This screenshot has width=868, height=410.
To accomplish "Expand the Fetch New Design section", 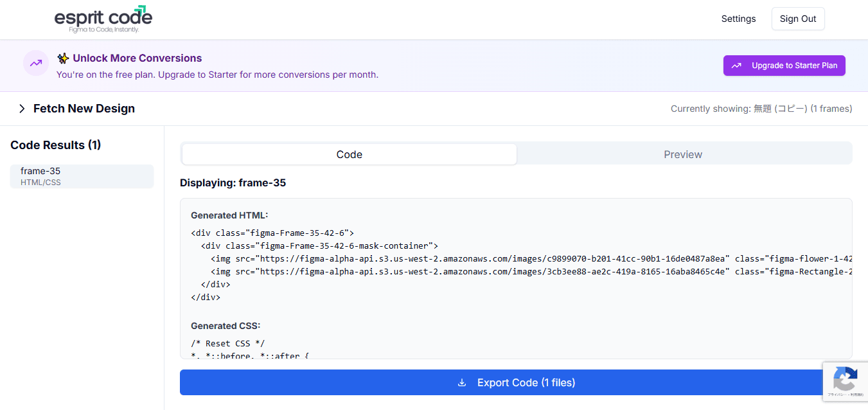I will point(84,109).
